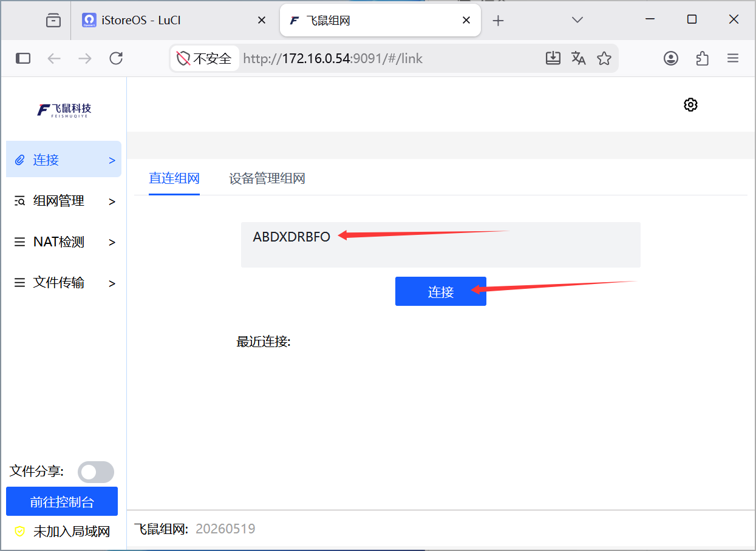Open the browser account profile icon
The height and width of the screenshot is (551, 756).
[x=671, y=58]
